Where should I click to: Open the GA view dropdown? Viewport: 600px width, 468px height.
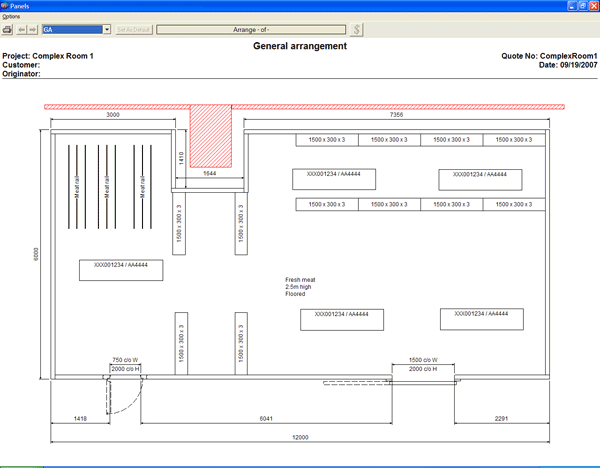(x=107, y=29)
